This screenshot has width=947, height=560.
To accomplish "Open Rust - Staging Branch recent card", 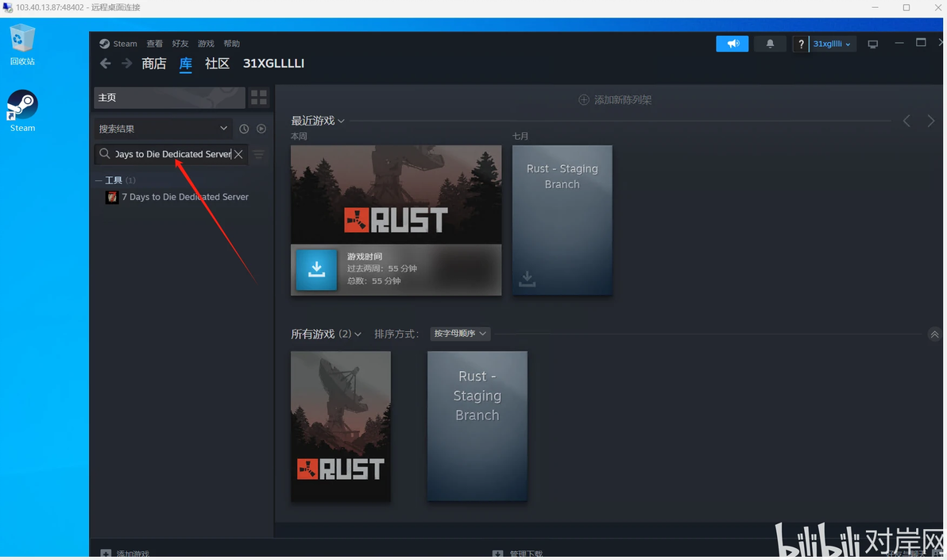I will click(562, 220).
